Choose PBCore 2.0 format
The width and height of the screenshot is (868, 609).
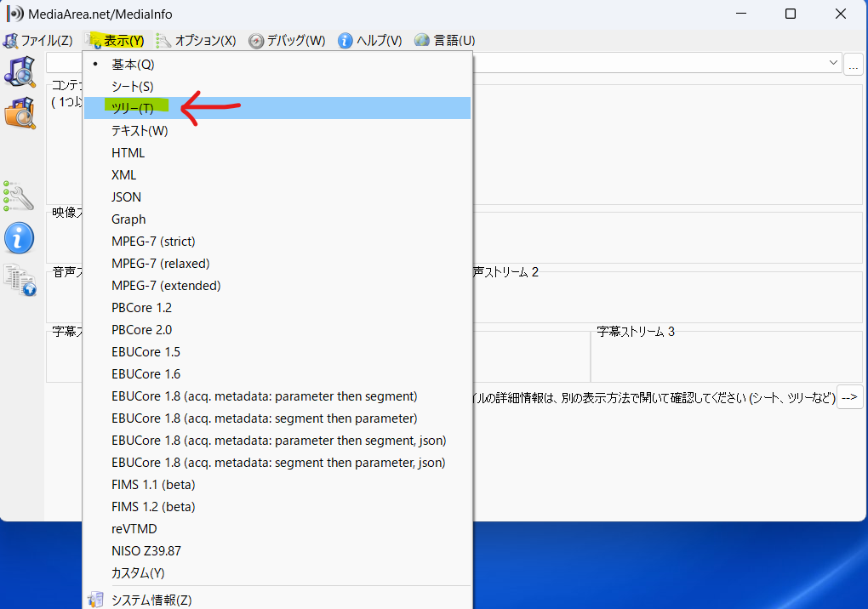pyautogui.click(x=277, y=330)
